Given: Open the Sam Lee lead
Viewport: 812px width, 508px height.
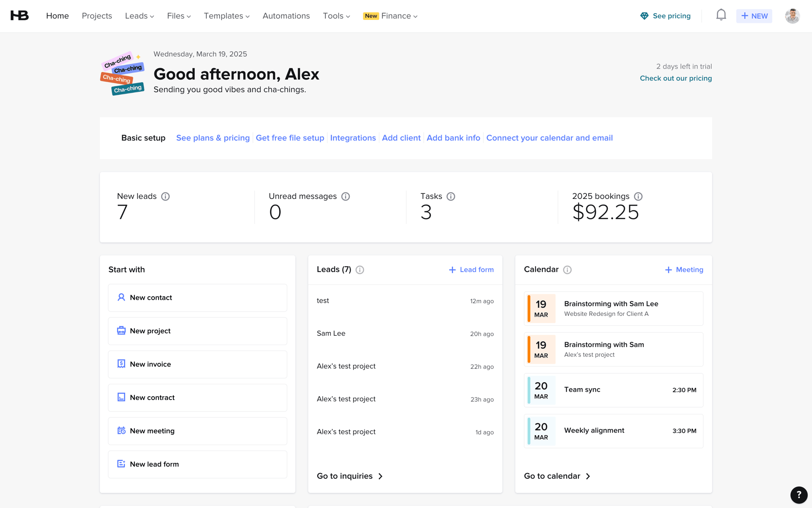Looking at the screenshot, I should tap(405, 334).
